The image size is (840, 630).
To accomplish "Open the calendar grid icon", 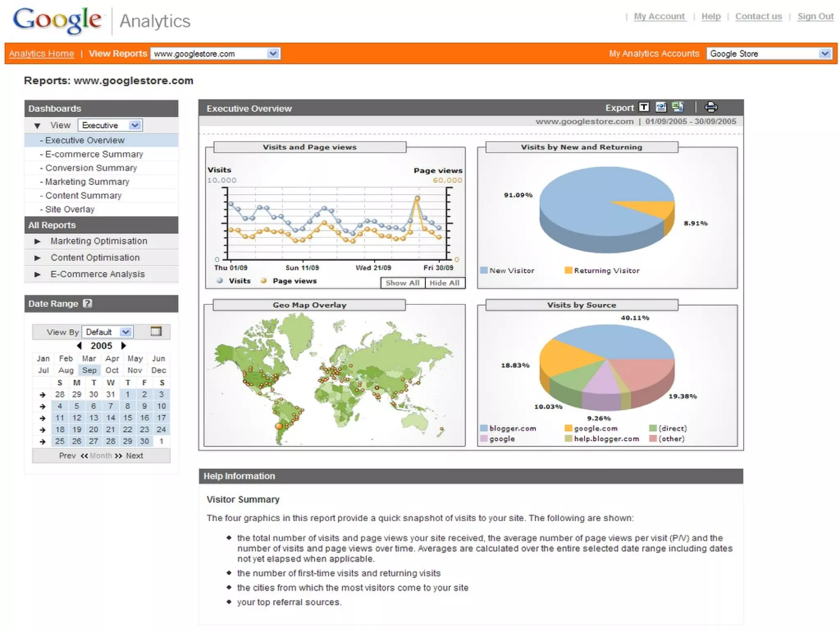I will [x=156, y=331].
